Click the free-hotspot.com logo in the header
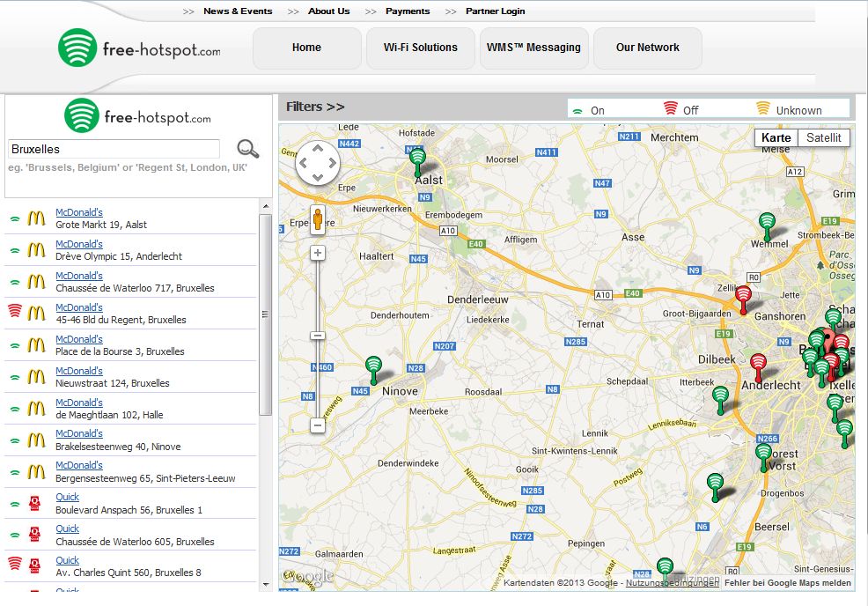This screenshot has width=868, height=606. coord(139,48)
